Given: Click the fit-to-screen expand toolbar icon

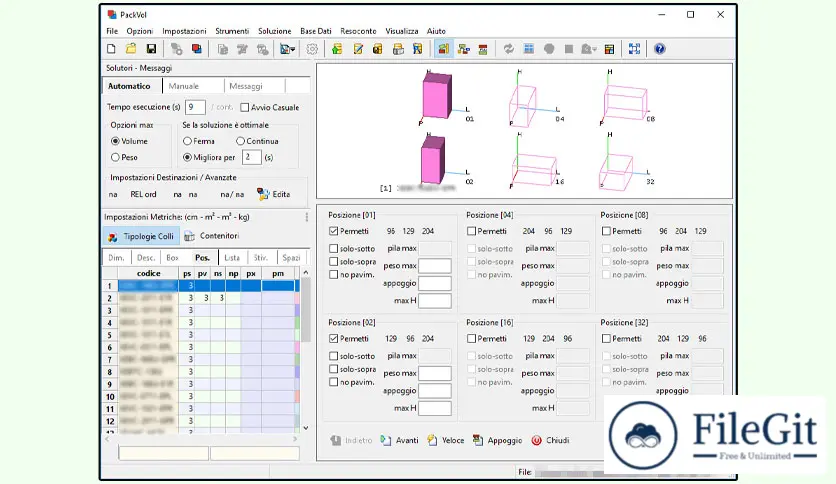Looking at the screenshot, I should [x=634, y=49].
